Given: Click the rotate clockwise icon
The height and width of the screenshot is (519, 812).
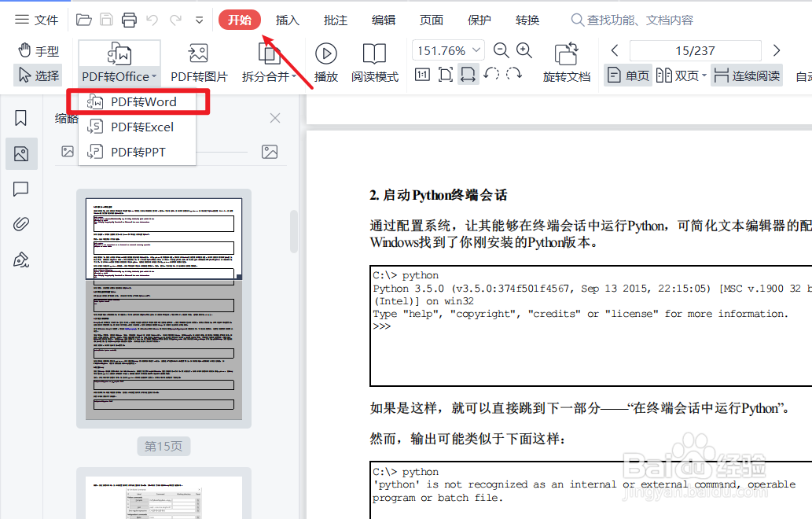Looking at the screenshot, I should (514, 74).
